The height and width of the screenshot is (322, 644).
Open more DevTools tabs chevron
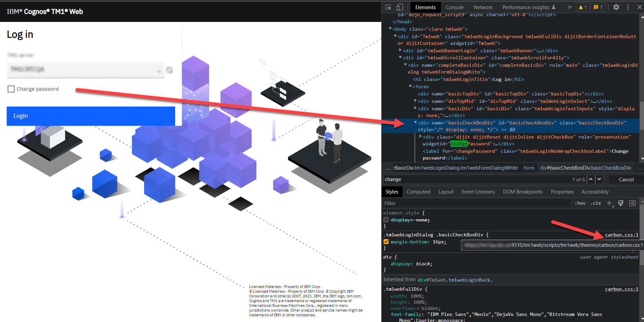[570, 7]
